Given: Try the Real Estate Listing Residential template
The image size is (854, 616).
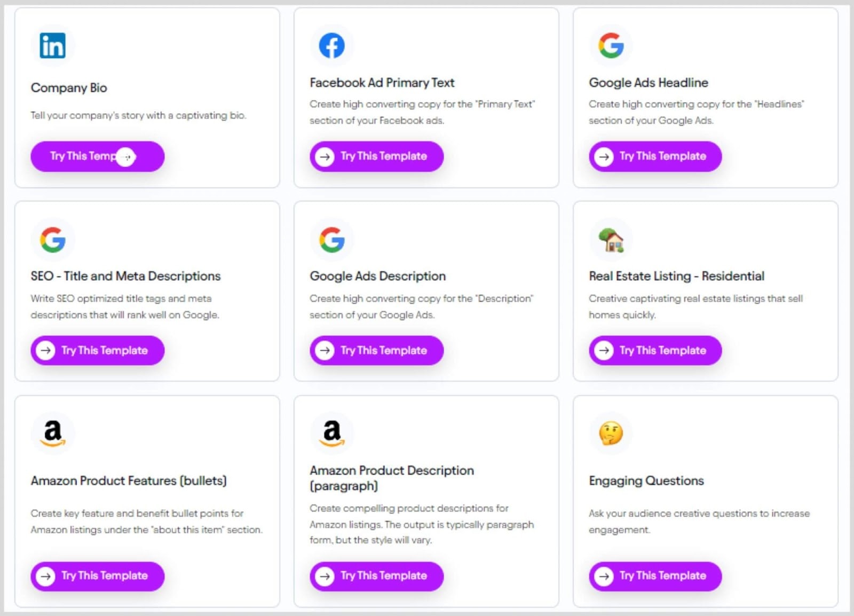Looking at the screenshot, I should (x=655, y=351).
